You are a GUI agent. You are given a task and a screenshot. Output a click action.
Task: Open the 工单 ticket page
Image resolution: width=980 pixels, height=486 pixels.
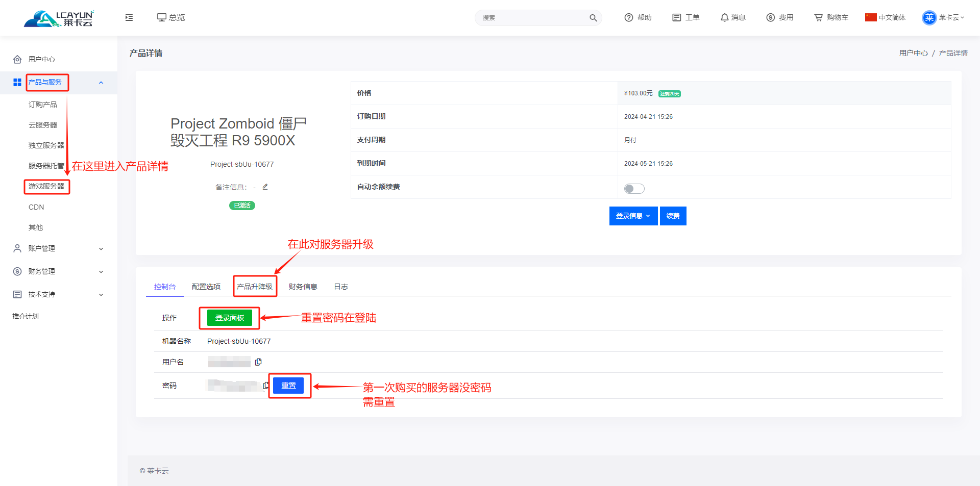click(x=686, y=17)
